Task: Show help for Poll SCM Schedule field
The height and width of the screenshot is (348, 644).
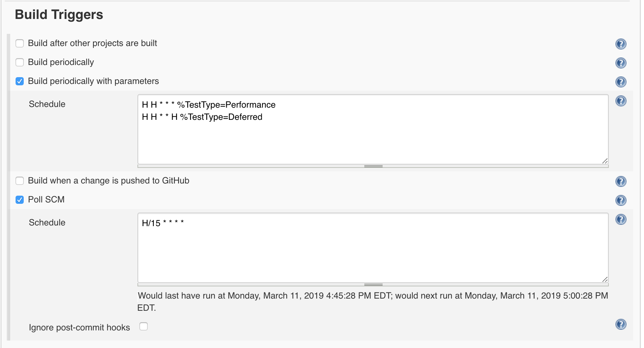Action: coord(621,219)
